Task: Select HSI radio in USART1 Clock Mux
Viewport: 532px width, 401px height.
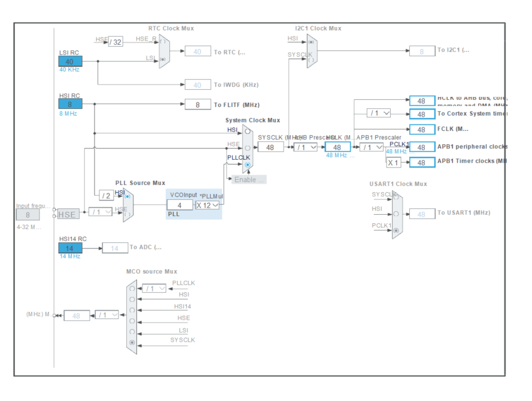Action: [396, 214]
